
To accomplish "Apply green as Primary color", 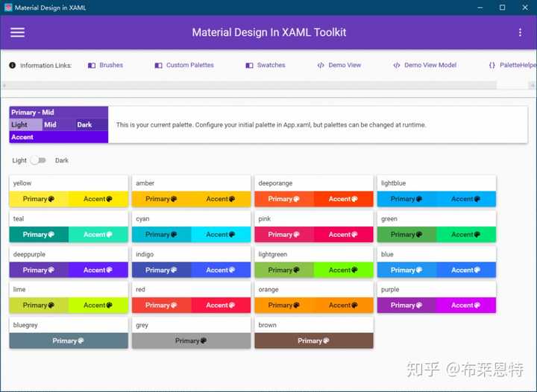I will click(x=406, y=235).
